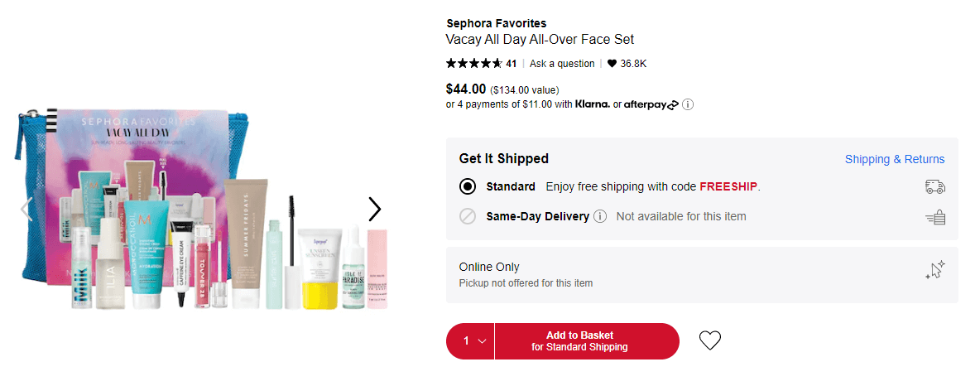Go to previous product image with left arrow

pyautogui.click(x=26, y=210)
